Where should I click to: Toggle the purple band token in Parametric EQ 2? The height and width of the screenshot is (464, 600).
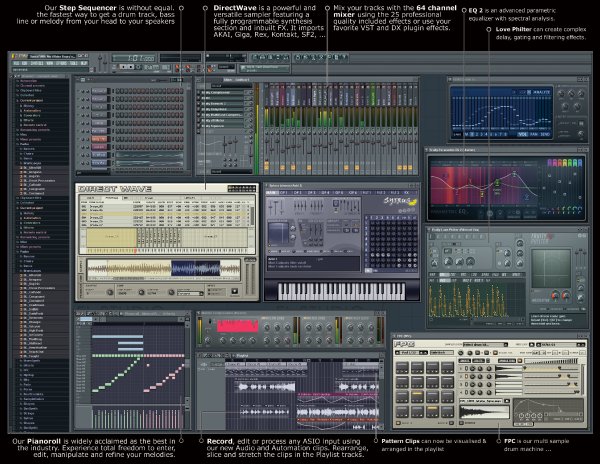[x=551, y=163]
